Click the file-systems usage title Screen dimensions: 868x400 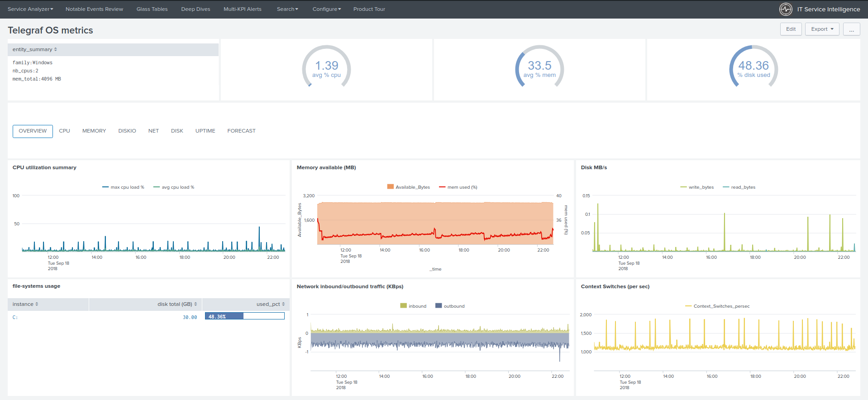point(36,286)
